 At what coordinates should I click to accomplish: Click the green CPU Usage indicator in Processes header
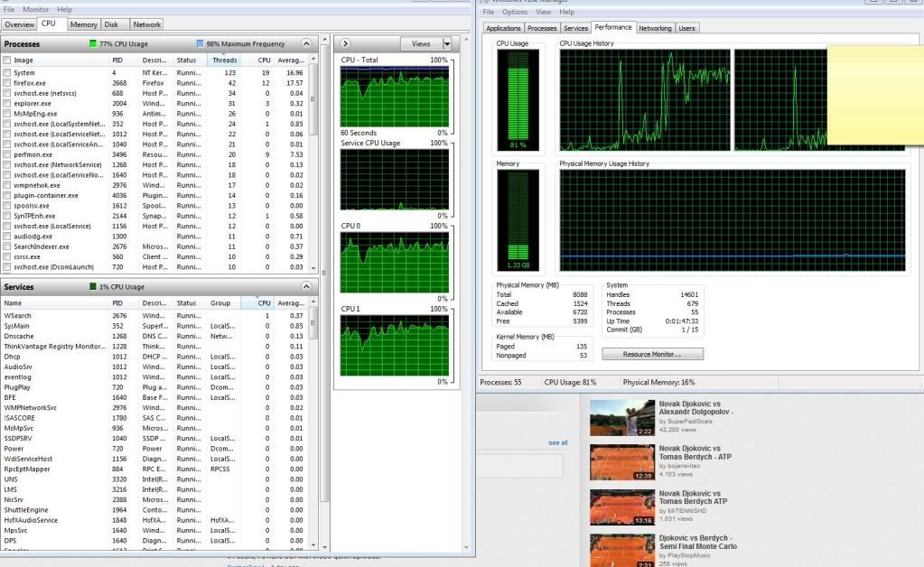(94, 43)
